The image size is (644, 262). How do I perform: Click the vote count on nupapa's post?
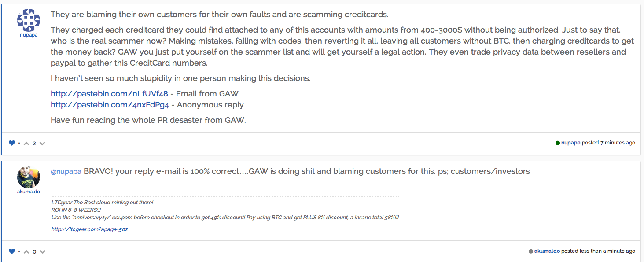[34, 144]
